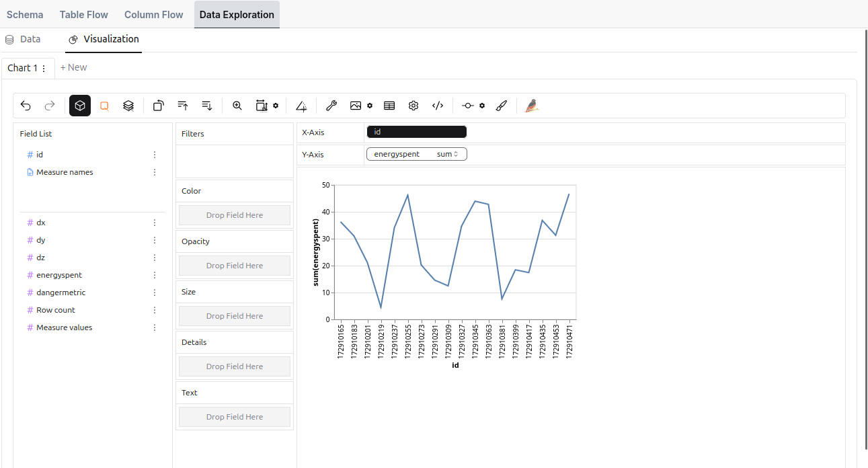Click the paintbrush painter icon
Screen dimensions: 868x468
click(501, 106)
